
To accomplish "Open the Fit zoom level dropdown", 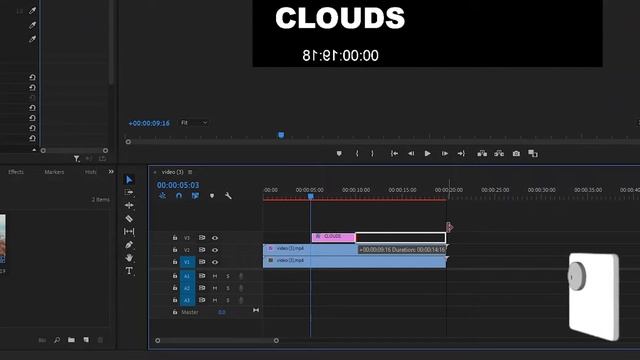I will click(194, 123).
